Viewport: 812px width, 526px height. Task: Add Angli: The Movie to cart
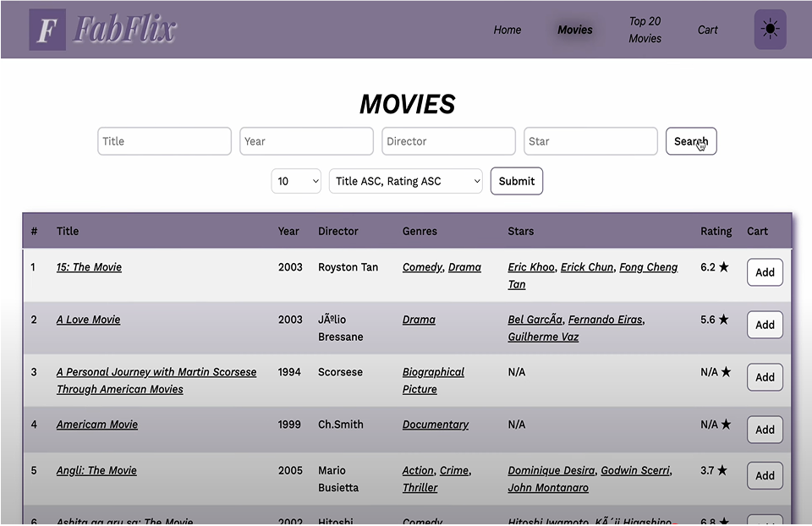click(x=765, y=476)
